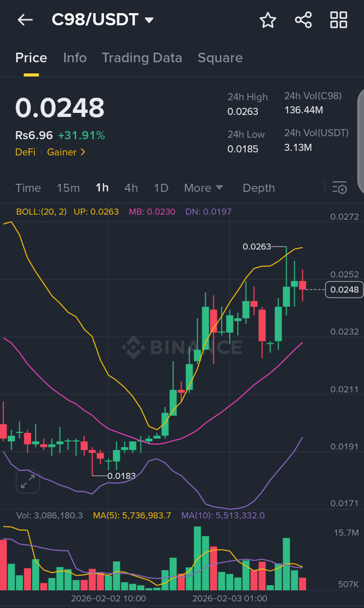
Task: Tap the 15.7M volume axis label
Action: [x=346, y=533]
